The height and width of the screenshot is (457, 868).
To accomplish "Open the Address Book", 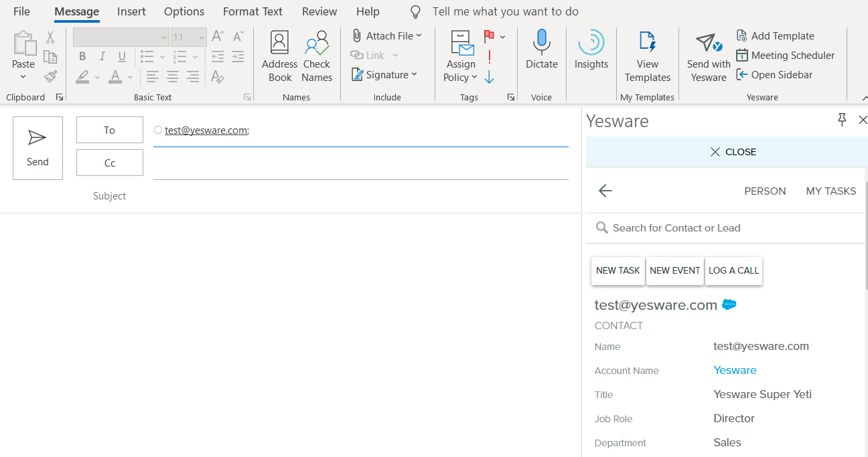I will (x=280, y=57).
